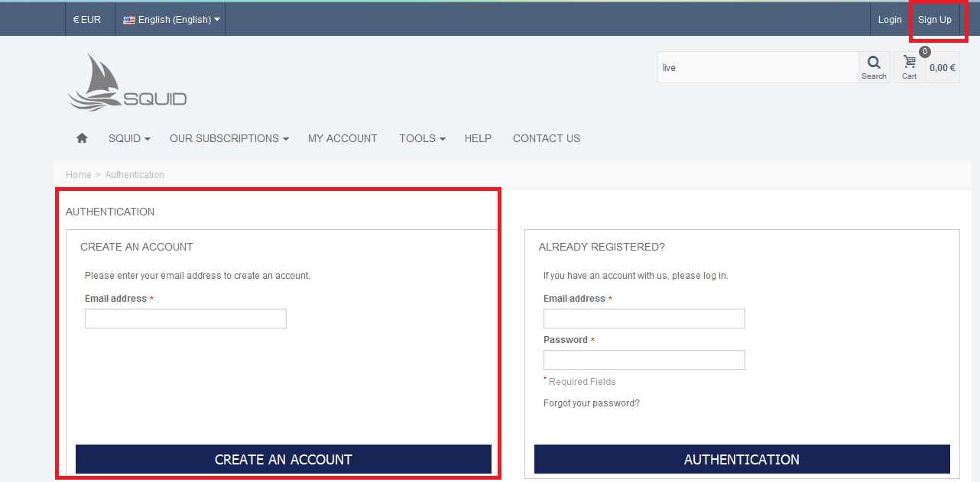Click the Sign Up link
This screenshot has width=980, height=482.
click(934, 20)
